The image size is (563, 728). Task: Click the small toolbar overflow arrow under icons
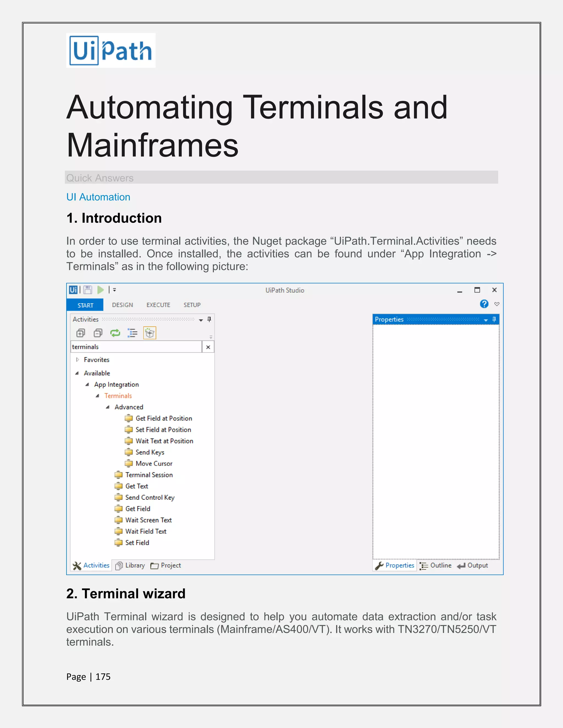(211, 337)
